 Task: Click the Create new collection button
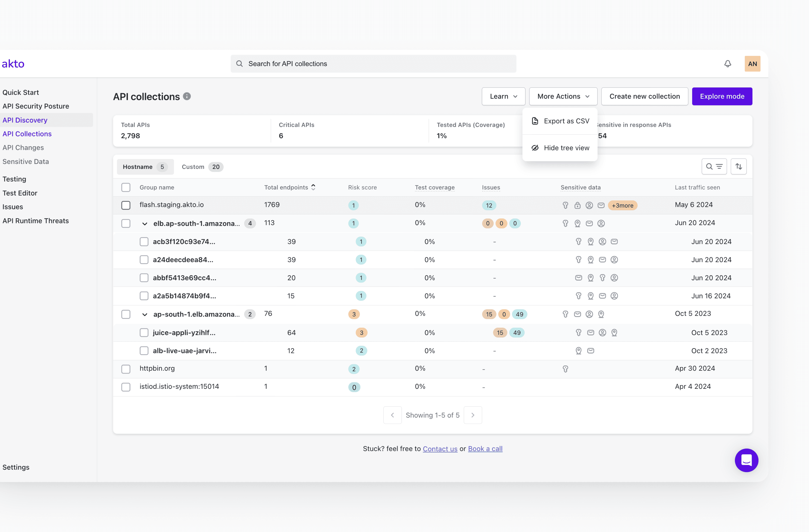644,96
